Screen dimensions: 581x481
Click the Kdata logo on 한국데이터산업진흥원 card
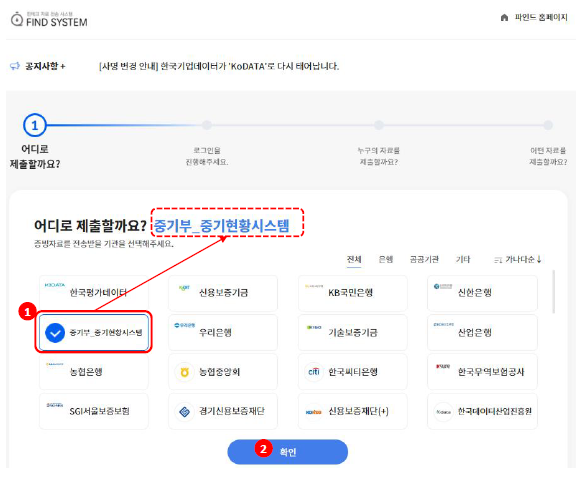point(444,412)
